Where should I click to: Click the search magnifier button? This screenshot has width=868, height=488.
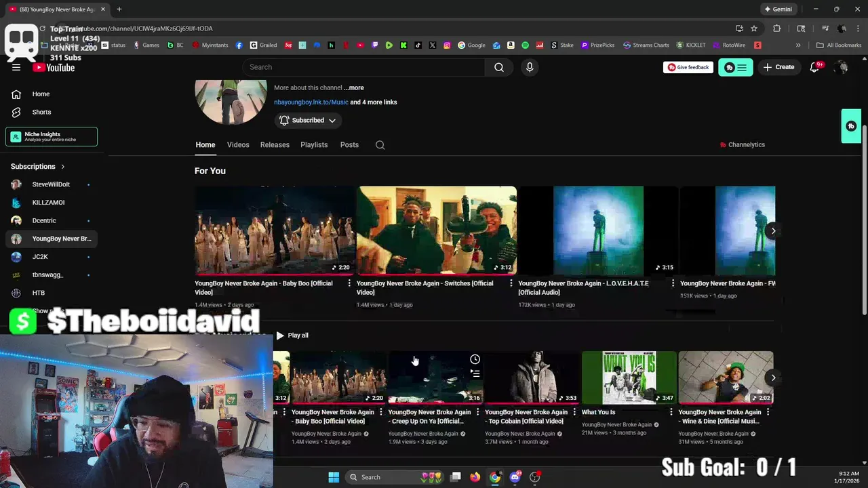point(499,67)
